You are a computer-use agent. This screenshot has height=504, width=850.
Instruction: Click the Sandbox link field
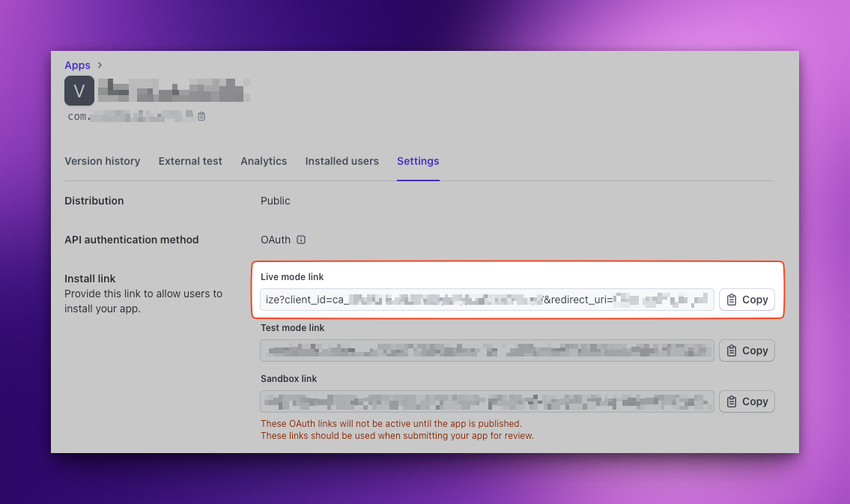point(487,401)
